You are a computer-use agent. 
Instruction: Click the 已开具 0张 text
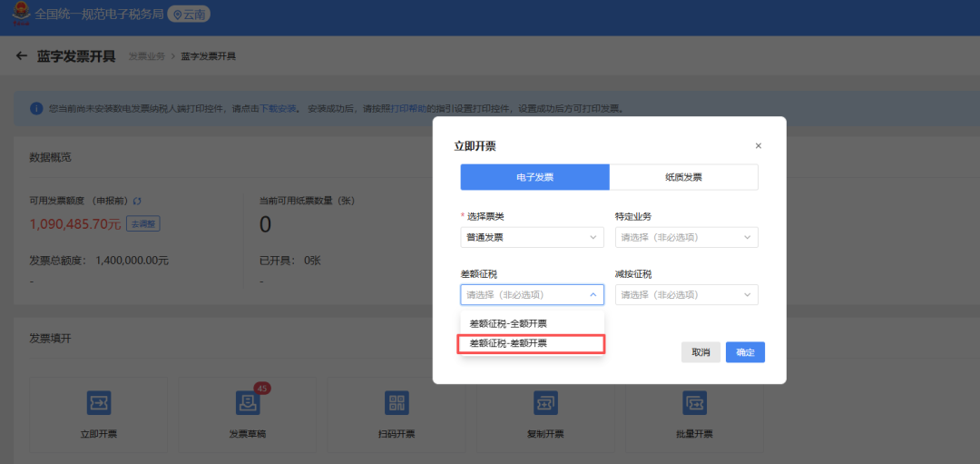290,260
